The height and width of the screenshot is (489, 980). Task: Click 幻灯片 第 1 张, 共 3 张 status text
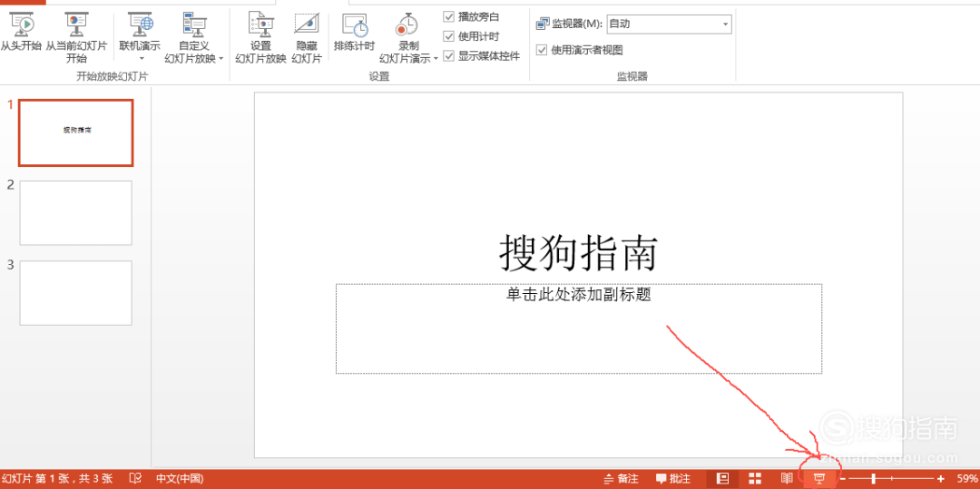pyautogui.click(x=59, y=479)
